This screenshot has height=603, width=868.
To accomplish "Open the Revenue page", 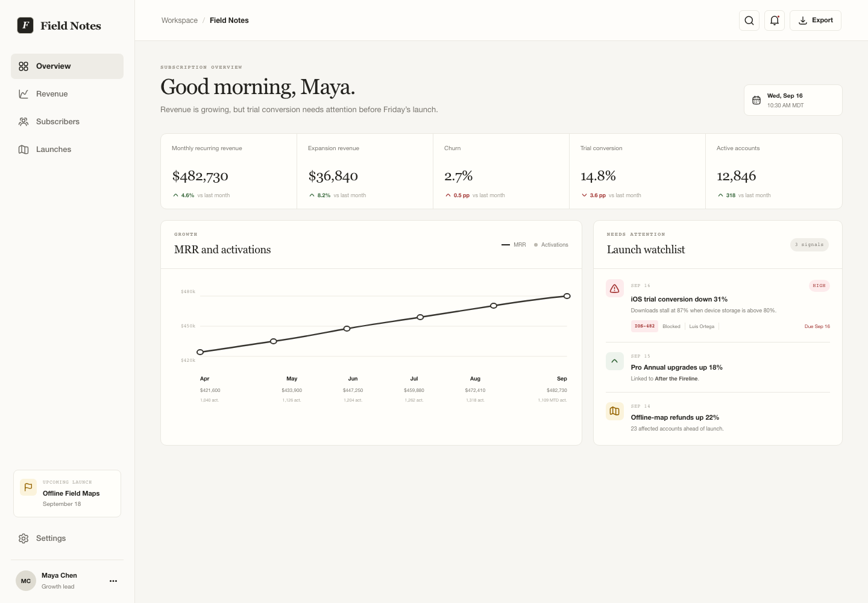I will [67, 94].
